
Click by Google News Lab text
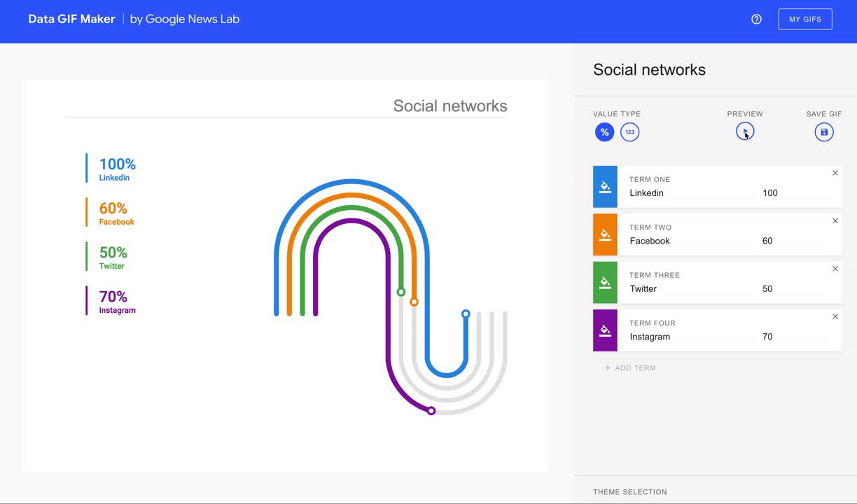185,19
